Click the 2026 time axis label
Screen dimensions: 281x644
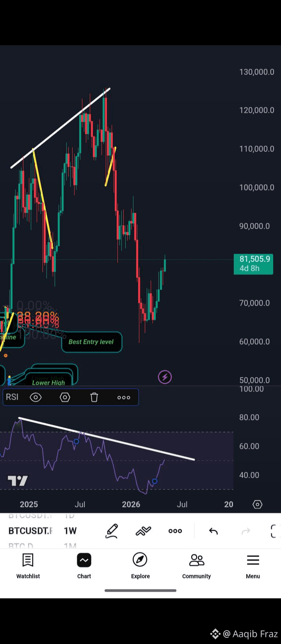point(131,504)
